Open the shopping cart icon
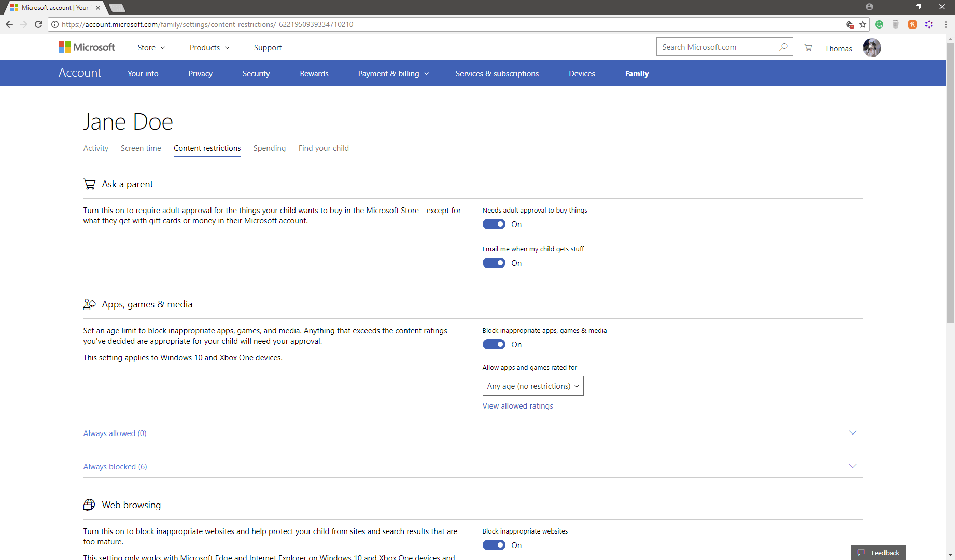Viewport: 955px width, 560px height. point(808,48)
